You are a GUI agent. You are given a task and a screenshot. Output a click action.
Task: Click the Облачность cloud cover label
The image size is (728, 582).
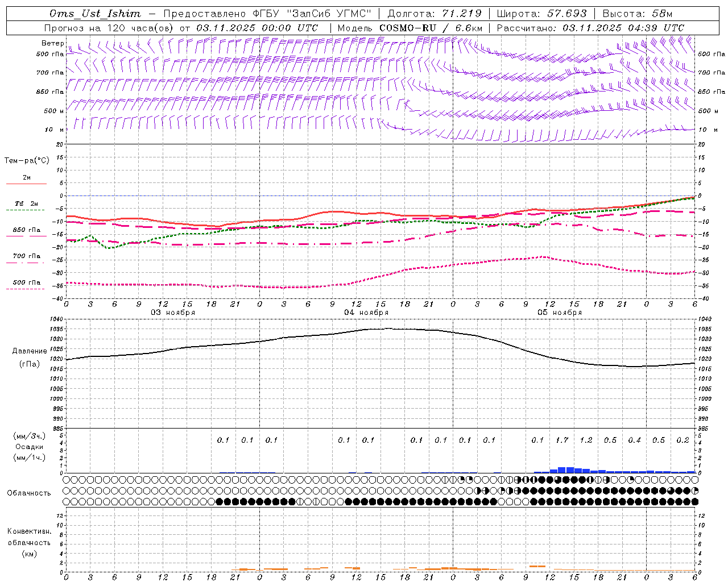coord(29,493)
